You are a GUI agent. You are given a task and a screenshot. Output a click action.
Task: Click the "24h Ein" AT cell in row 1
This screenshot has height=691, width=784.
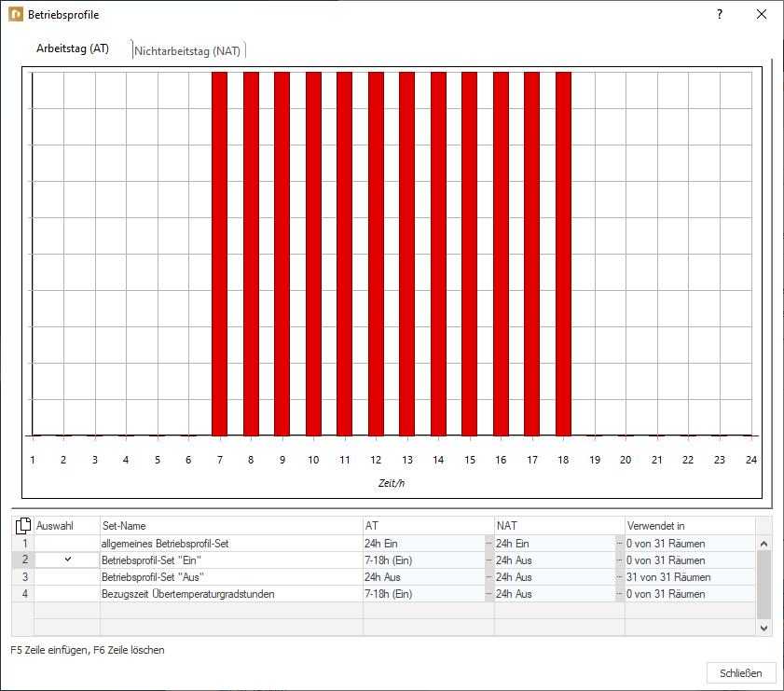tap(424, 544)
